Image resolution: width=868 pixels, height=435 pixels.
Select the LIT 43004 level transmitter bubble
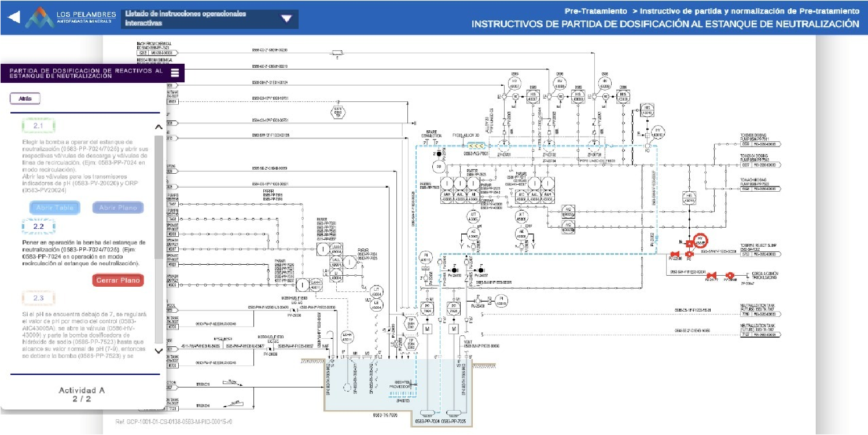pos(377,291)
